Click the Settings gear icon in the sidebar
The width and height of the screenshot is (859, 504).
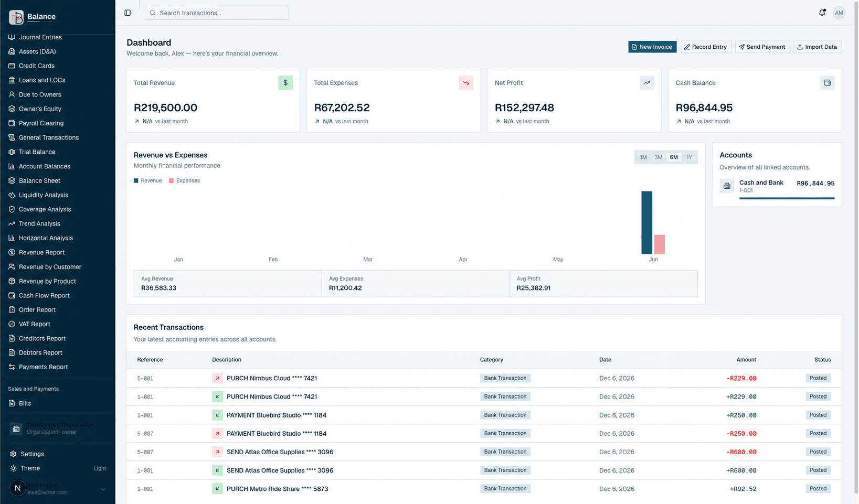point(13,454)
